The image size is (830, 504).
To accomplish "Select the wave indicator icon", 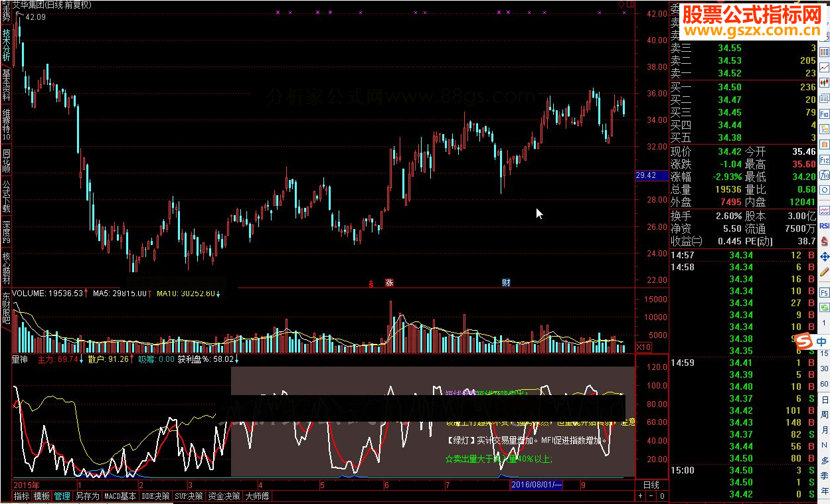I will (825, 210).
